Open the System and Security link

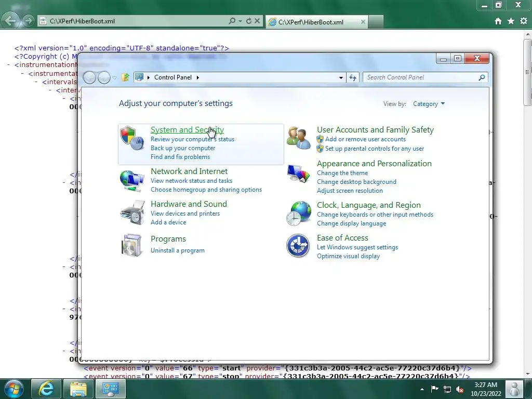pyautogui.click(x=187, y=129)
